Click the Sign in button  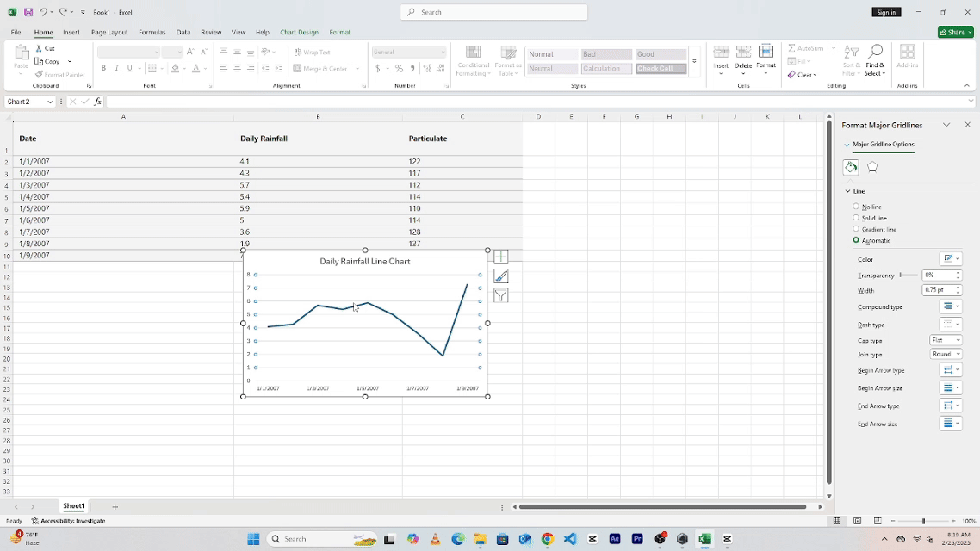point(886,12)
